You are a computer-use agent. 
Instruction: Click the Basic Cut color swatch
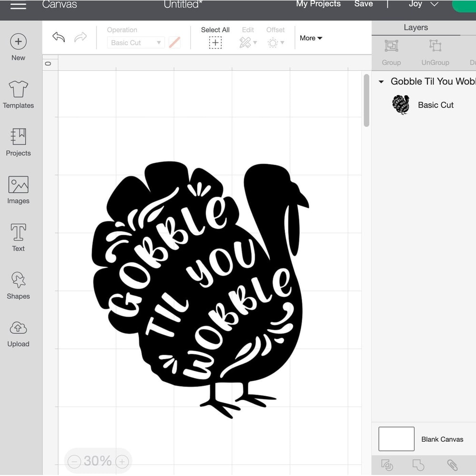[174, 42]
